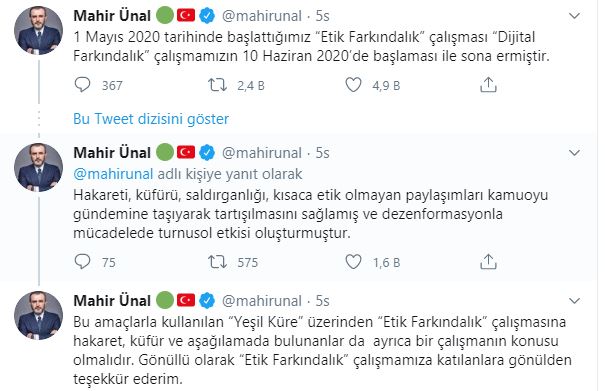Open the chevron menu on the second tweet

tap(575, 153)
